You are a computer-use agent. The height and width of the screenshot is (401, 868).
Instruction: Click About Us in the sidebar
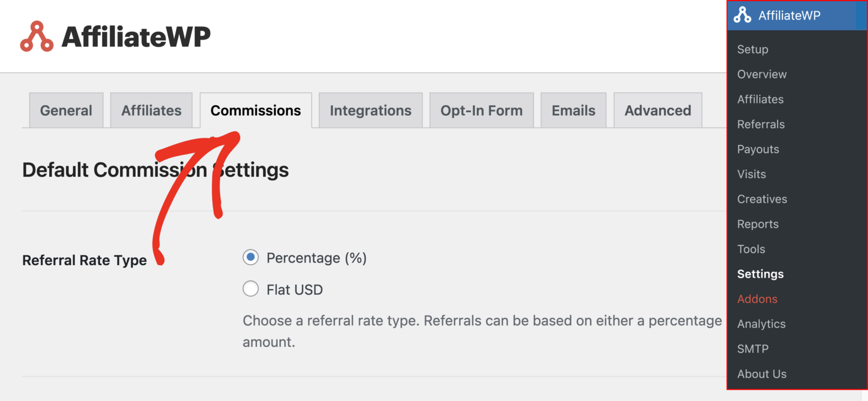click(x=762, y=374)
